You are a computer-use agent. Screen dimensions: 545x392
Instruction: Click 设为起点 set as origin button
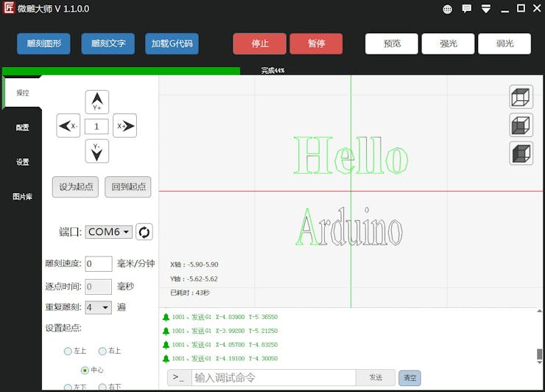[x=75, y=186]
